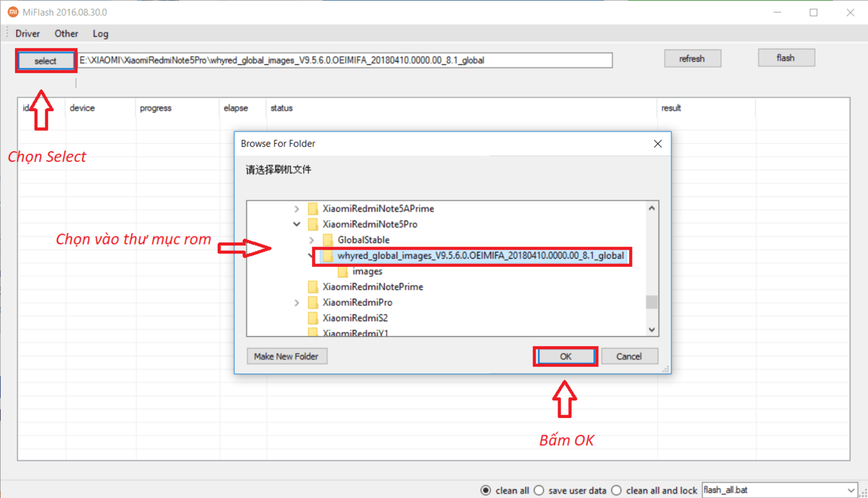Select the XiaomiRedmiNotePrime folder
This screenshot has width=868, height=498.
click(373, 287)
